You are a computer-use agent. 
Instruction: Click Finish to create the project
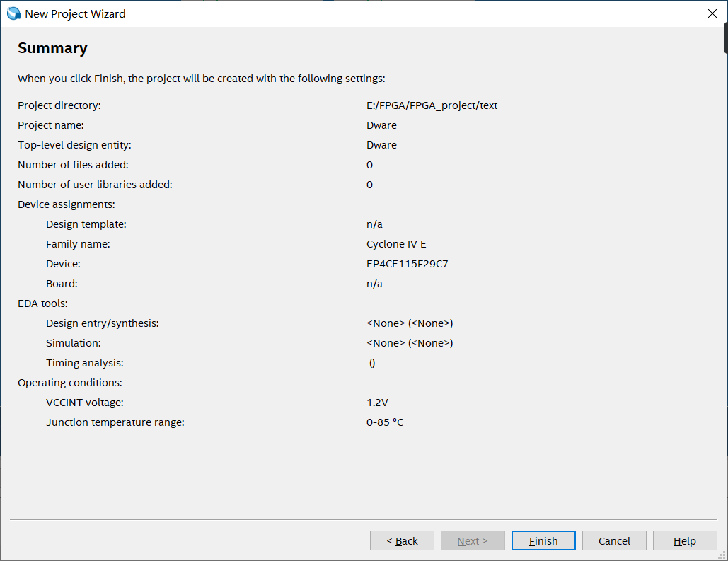[x=543, y=540]
